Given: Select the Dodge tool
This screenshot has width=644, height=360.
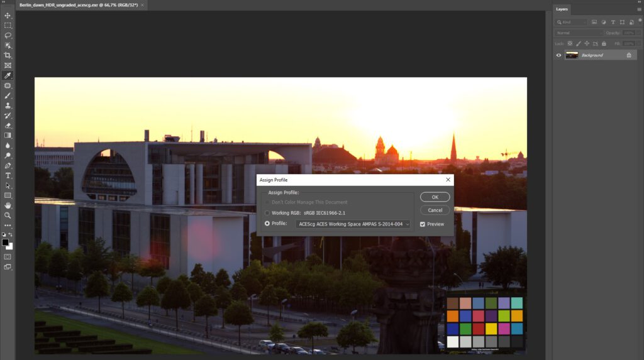Looking at the screenshot, I should (8, 156).
